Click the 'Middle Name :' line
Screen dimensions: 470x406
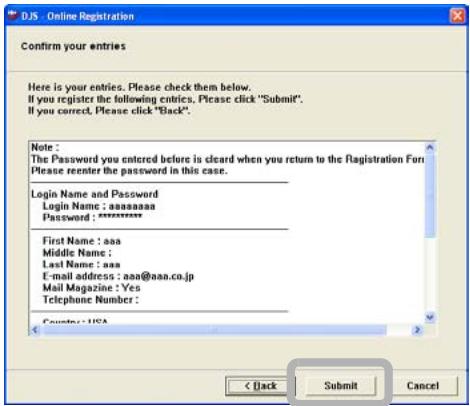[77, 253]
